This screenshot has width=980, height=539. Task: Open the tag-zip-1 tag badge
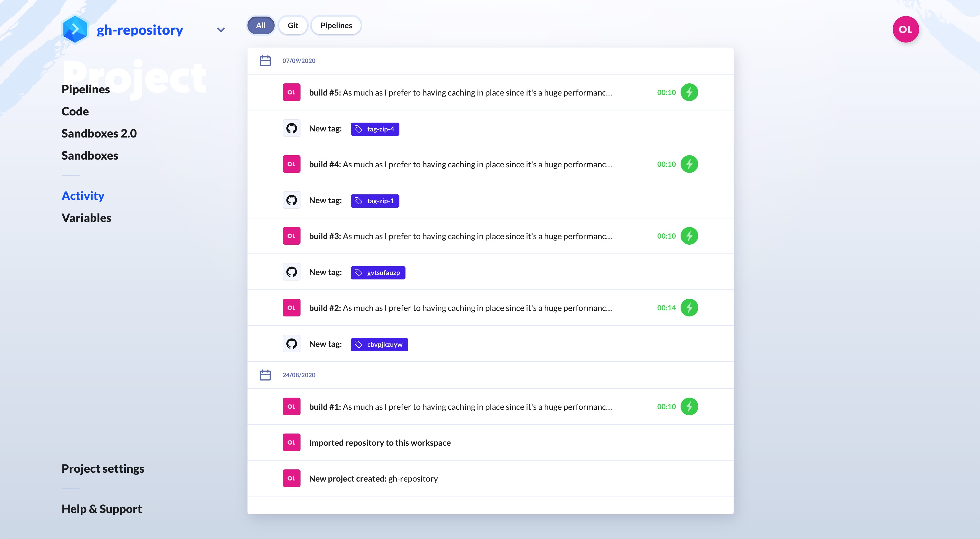pos(375,201)
